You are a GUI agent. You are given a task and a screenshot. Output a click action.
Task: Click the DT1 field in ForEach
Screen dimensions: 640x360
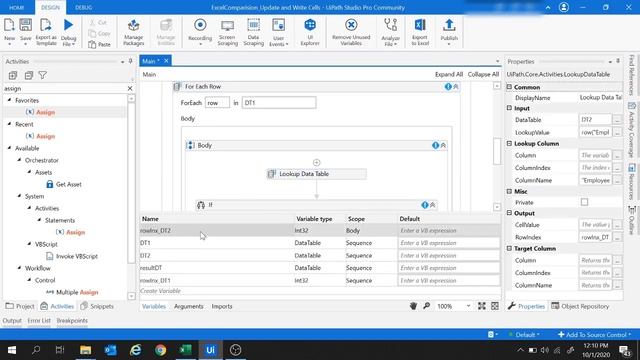coord(279,103)
